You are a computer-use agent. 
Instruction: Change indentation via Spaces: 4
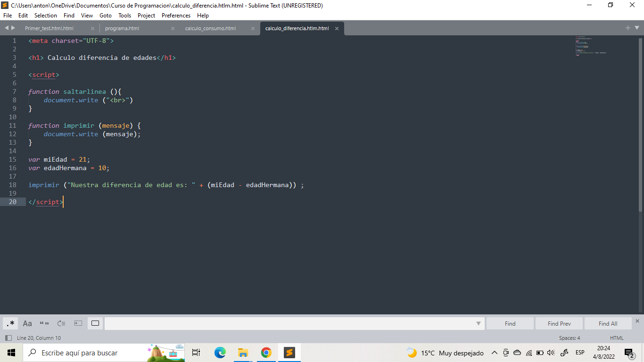570,338
